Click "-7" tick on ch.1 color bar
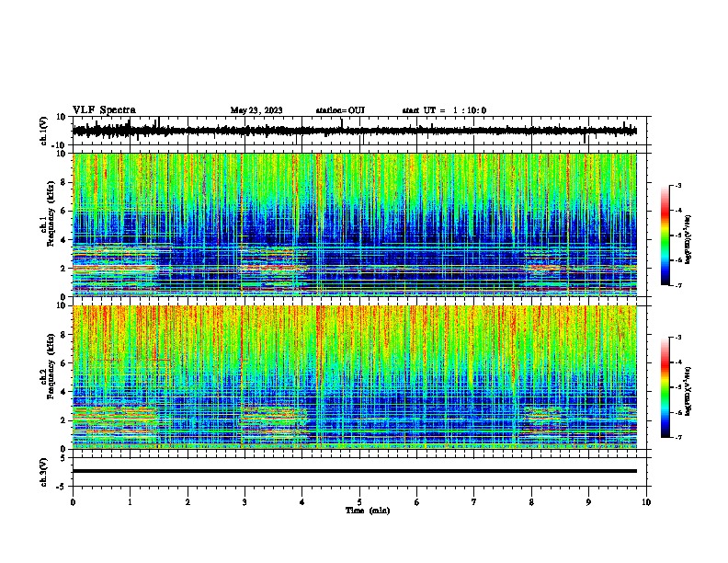This screenshot has width=728, height=563. pyautogui.click(x=678, y=285)
